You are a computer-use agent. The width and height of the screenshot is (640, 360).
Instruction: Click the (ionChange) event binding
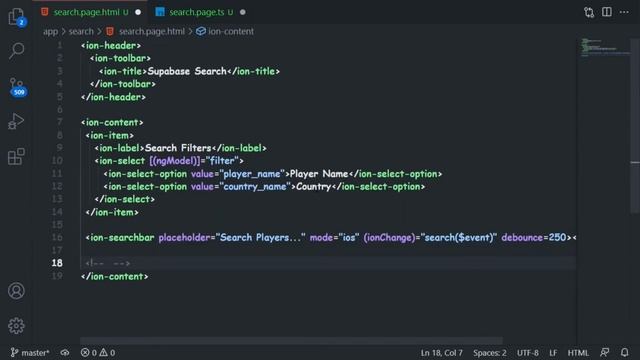389,238
